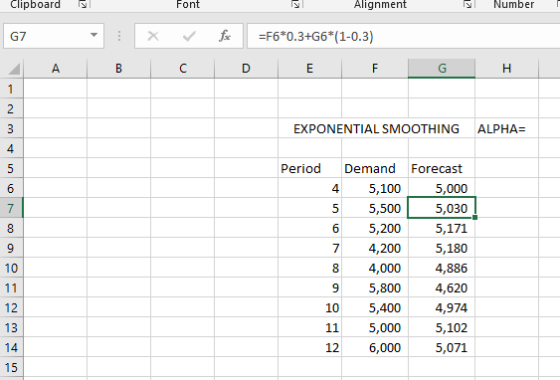560x380 pixels.
Task: Select demand cell with 4,200
Action: point(375,248)
